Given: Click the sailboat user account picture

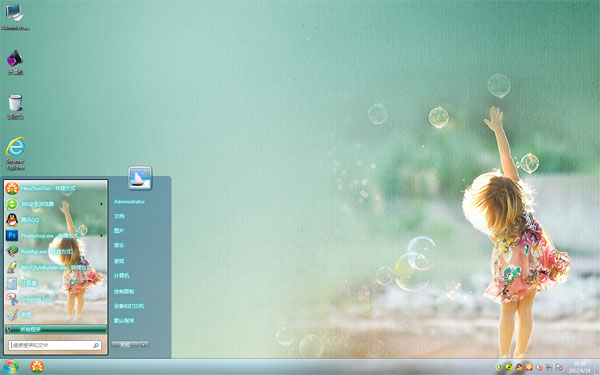Looking at the screenshot, I should click(x=140, y=178).
